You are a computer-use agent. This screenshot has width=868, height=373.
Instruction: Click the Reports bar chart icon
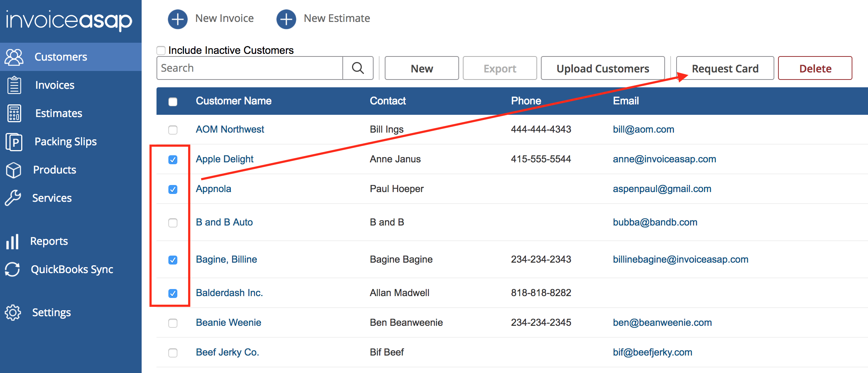click(x=12, y=241)
